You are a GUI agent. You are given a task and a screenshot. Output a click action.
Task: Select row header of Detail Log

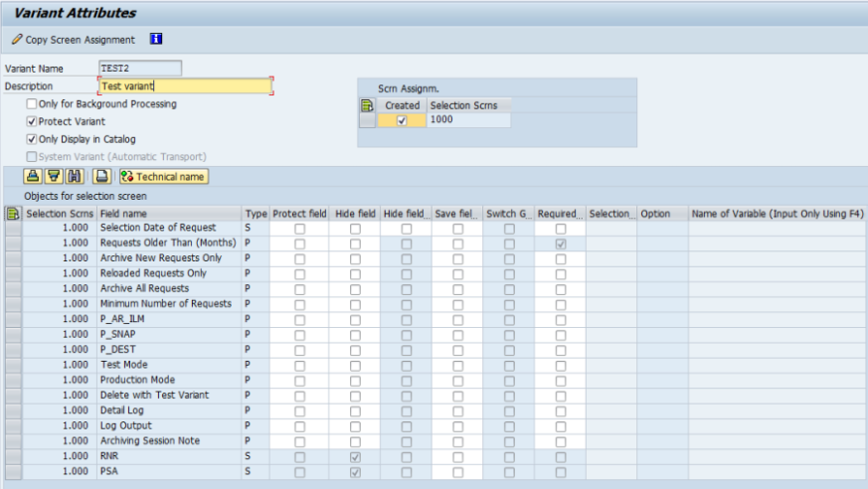coord(13,410)
